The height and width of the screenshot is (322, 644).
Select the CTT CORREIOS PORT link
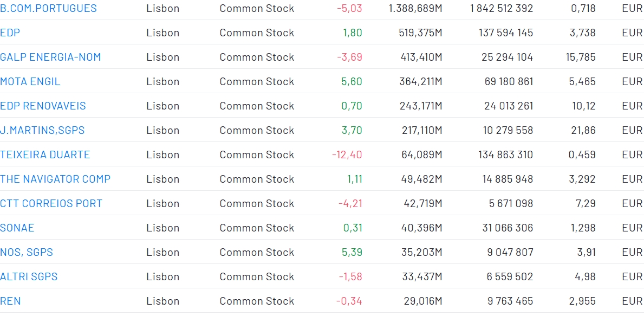point(51,204)
